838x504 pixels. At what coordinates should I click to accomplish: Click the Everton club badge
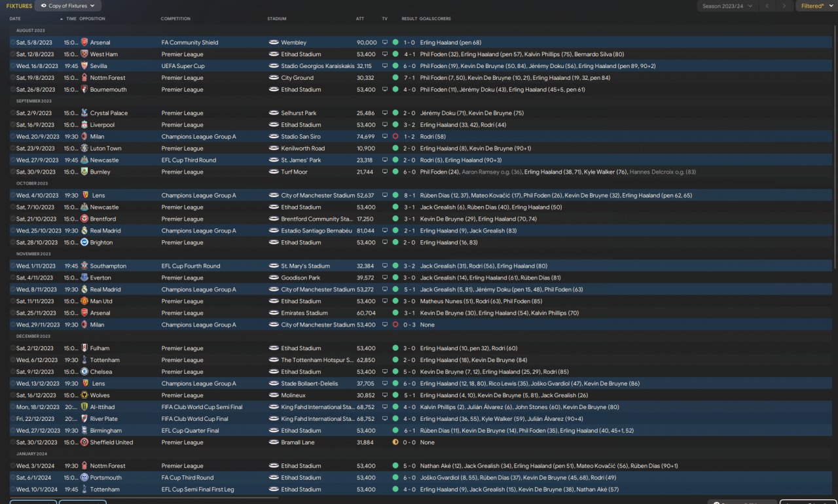click(84, 278)
